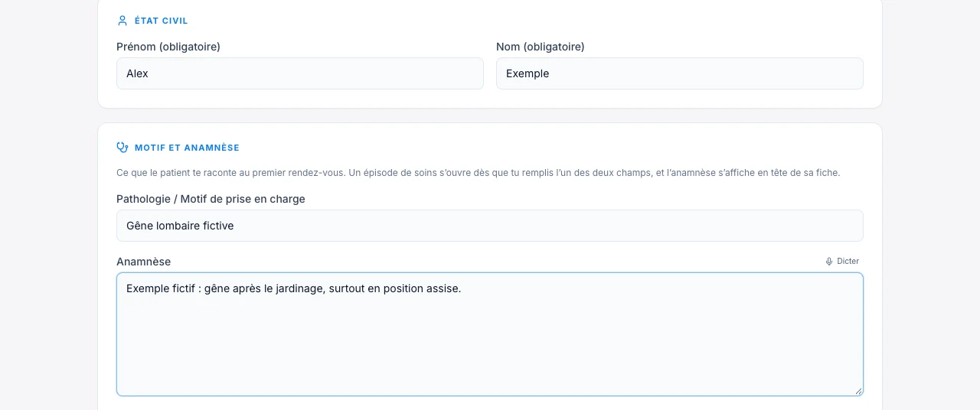
Task: Click the stethoscope icon beside Motif et anamnèse
Action: point(122,148)
